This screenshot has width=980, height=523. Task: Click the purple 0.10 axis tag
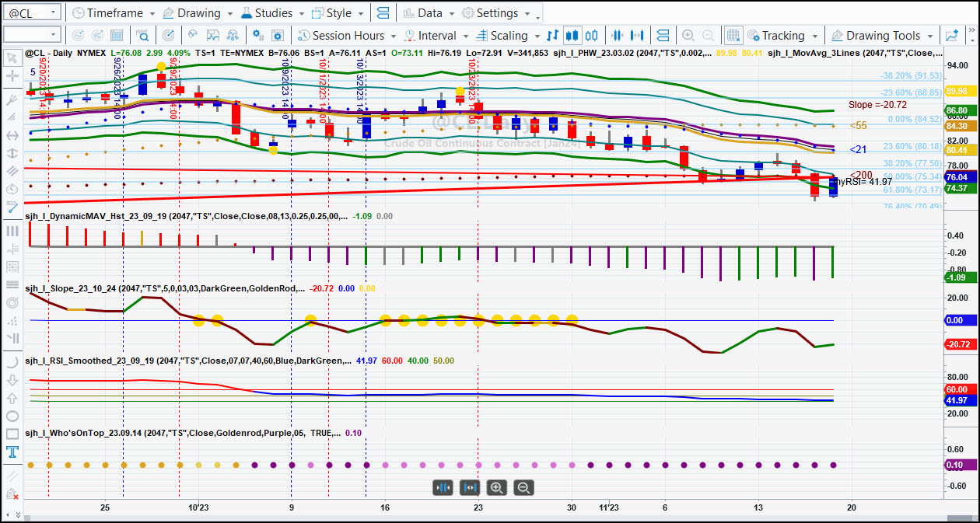coord(960,465)
